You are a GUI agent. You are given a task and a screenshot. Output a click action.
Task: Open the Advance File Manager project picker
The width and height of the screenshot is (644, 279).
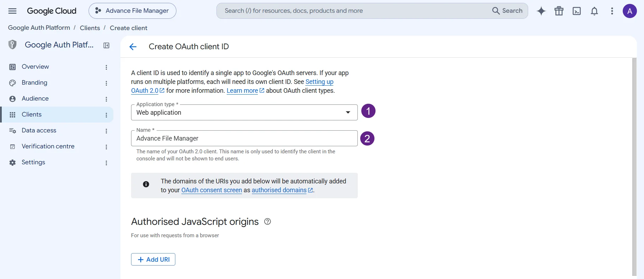click(x=132, y=11)
